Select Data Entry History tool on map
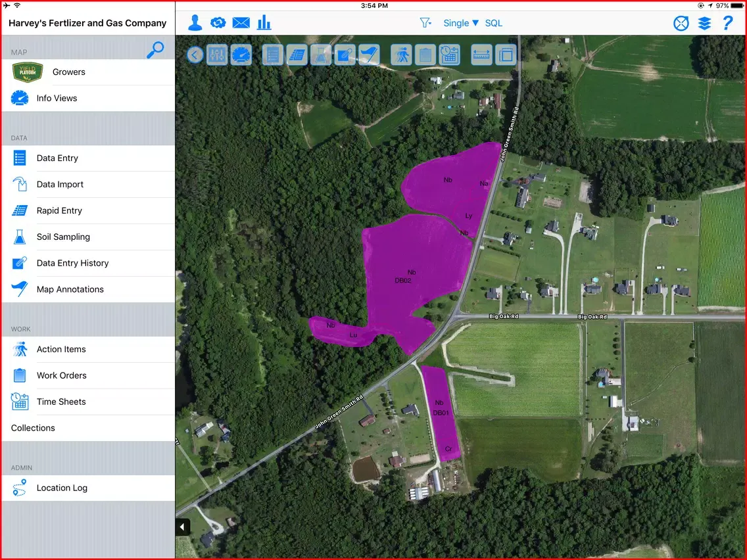Viewport: 747px width, 560px height. tap(345, 55)
